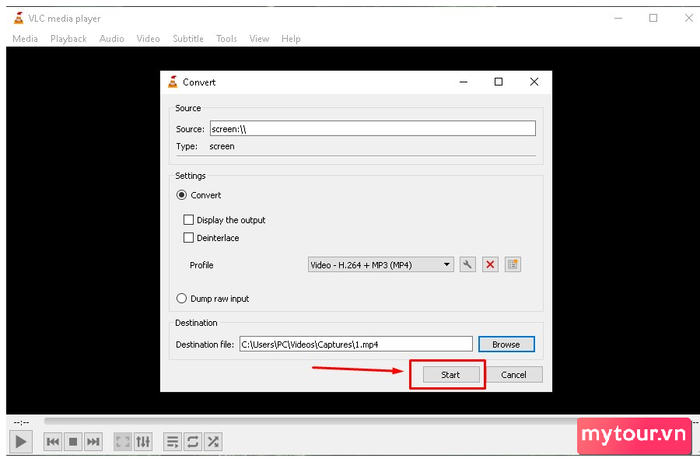Enable Display the output checkbox
700x465 pixels.
(188, 220)
